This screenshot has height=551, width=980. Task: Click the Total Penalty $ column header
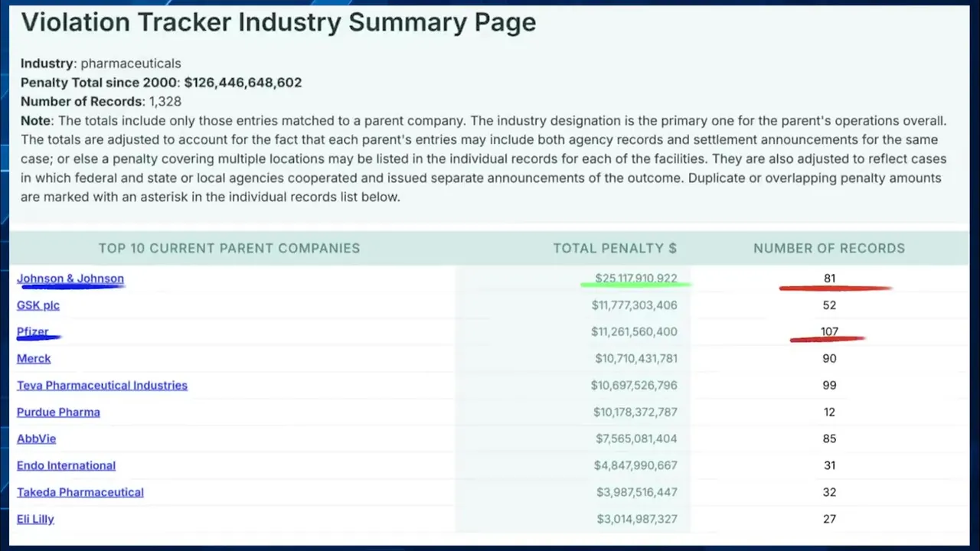[x=615, y=248]
